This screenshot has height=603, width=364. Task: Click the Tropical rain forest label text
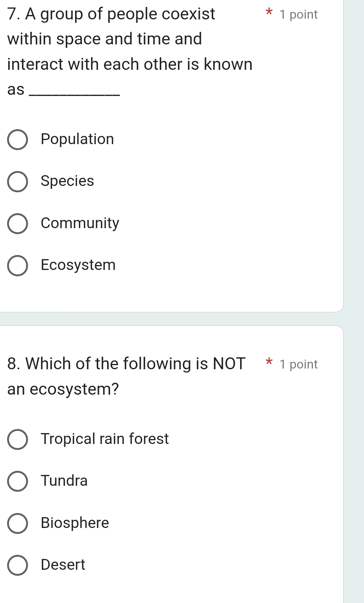pyautogui.click(x=105, y=439)
